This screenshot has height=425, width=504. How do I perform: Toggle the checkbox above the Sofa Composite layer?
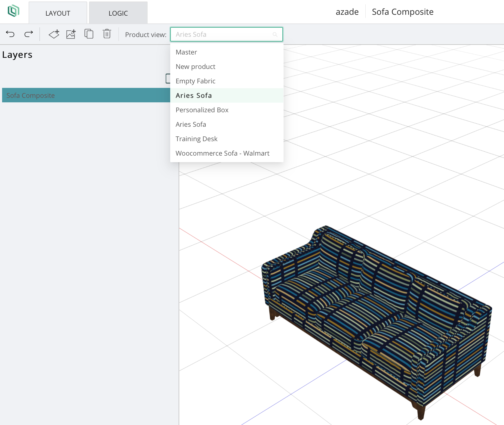tap(168, 79)
